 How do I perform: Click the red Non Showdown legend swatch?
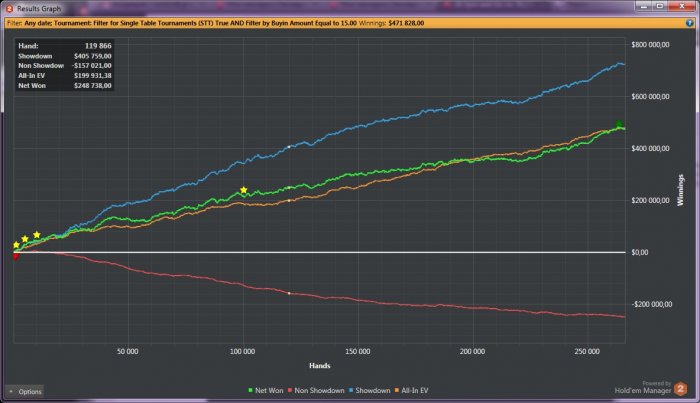[290, 391]
